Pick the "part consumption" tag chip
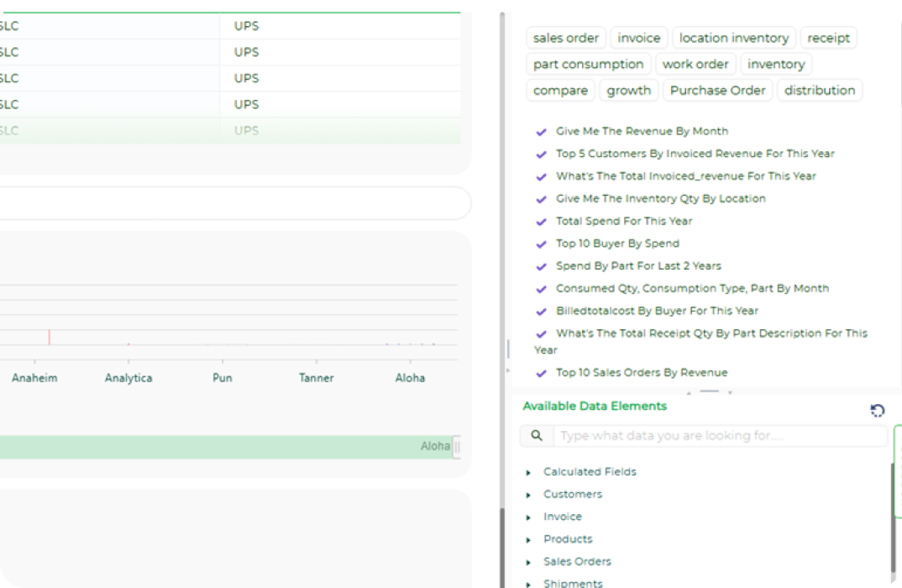Screen dimensions: 902x588 pyautogui.click(x=588, y=64)
